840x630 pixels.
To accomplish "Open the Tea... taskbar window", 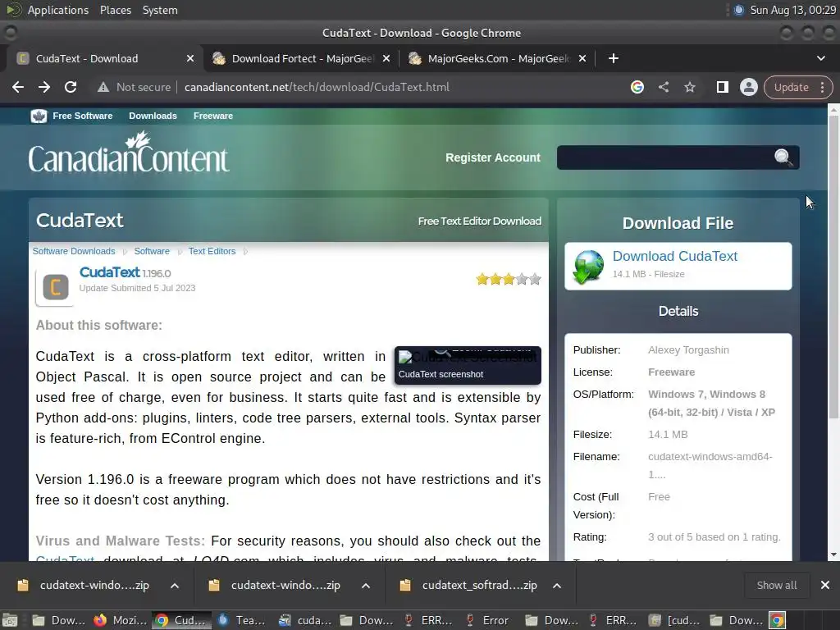I will click(x=242, y=620).
